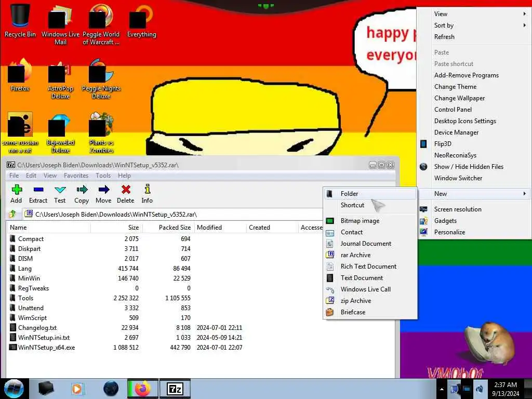Click the Add button in 7-Zip toolbar
The image size is (532, 399).
click(x=16, y=194)
